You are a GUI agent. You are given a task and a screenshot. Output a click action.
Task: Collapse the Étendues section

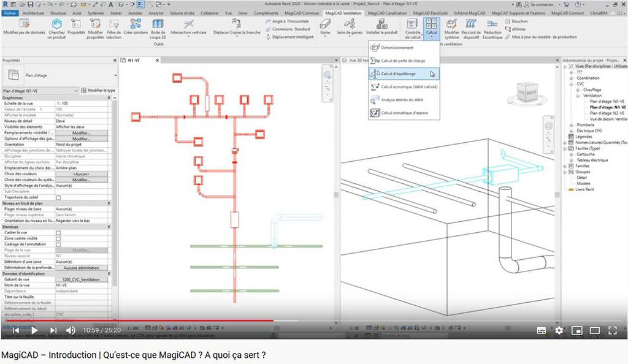(109, 227)
